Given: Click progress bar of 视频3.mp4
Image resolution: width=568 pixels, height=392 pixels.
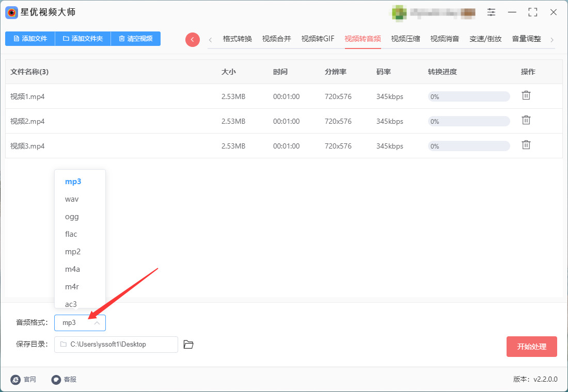Looking at the screenshot, I should 469,146.
